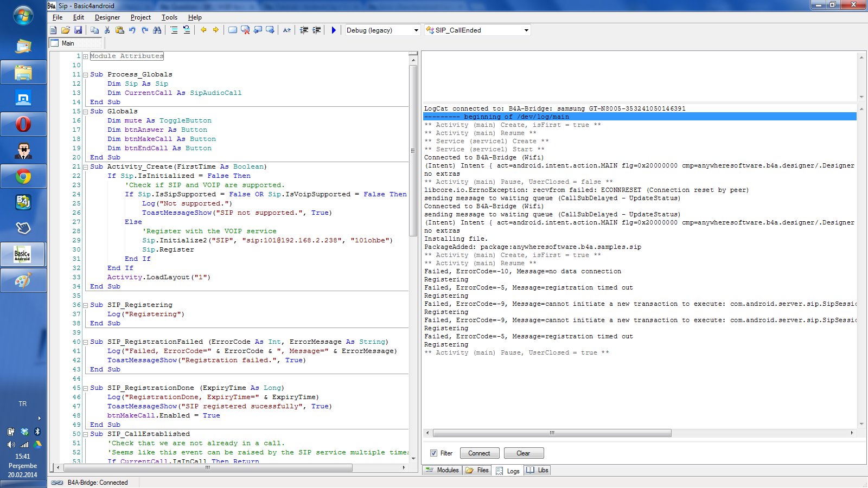This screenshot has width=868, height=488.
Task: Click the 'B4A-Bridge: Connected' status text
Action: coord(98,483)
